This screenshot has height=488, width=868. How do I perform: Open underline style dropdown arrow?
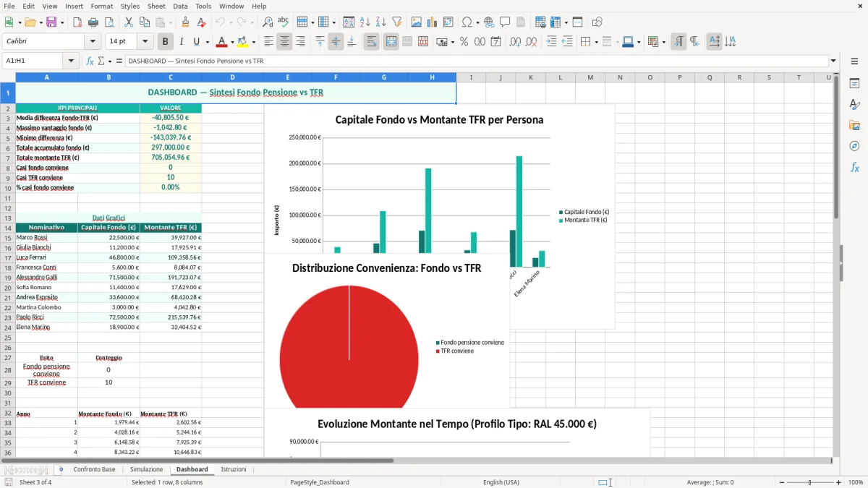(207, 42)
